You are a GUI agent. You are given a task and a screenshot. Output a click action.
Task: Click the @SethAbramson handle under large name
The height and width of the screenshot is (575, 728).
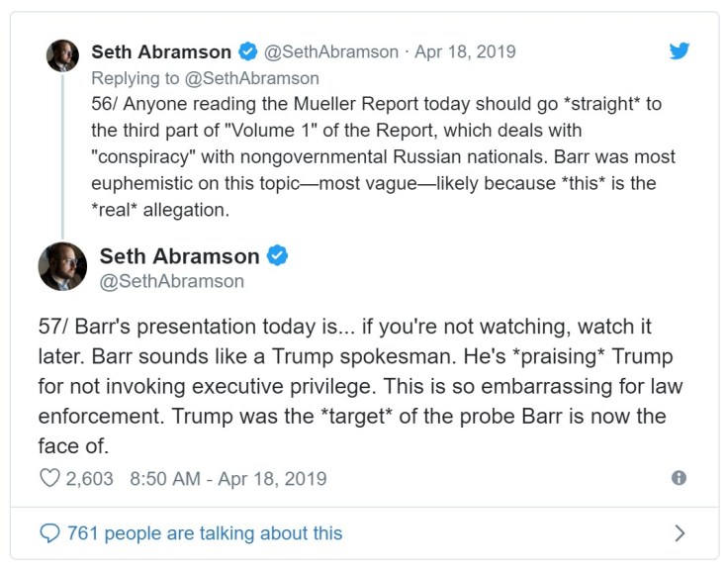171,282
